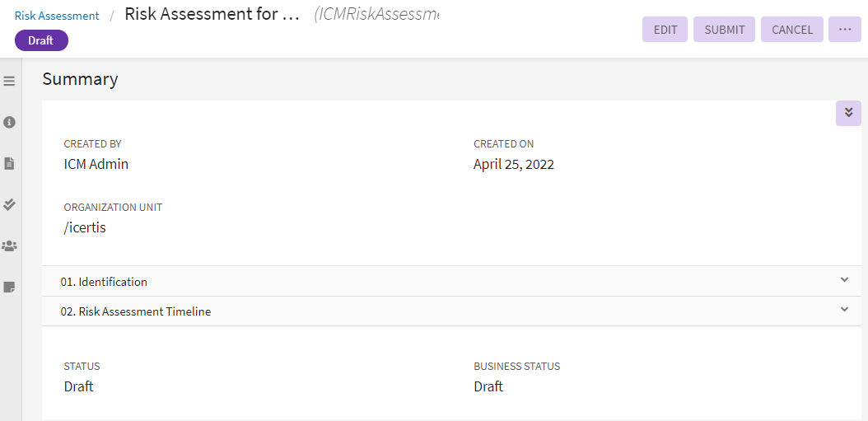This screenshot has width=868, height=421.
Task: Click the /icertis organization unit value
Action: [x=85, y=227]
